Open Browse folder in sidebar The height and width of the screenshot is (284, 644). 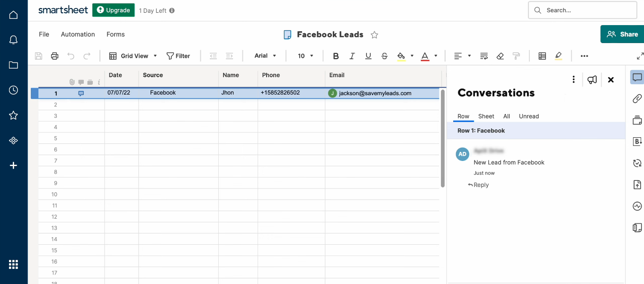coord(13,65)
